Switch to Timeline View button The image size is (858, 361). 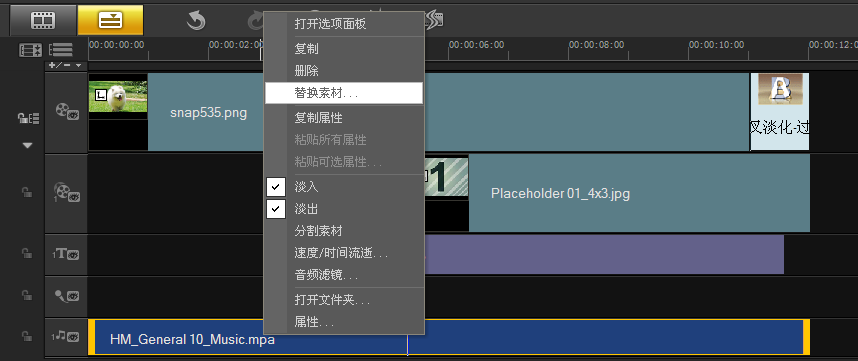110,20
